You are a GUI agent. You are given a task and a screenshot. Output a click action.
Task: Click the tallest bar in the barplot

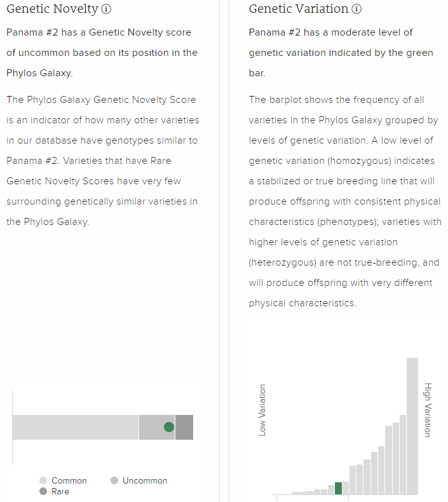pyautogui.click(x=412, y=426)
